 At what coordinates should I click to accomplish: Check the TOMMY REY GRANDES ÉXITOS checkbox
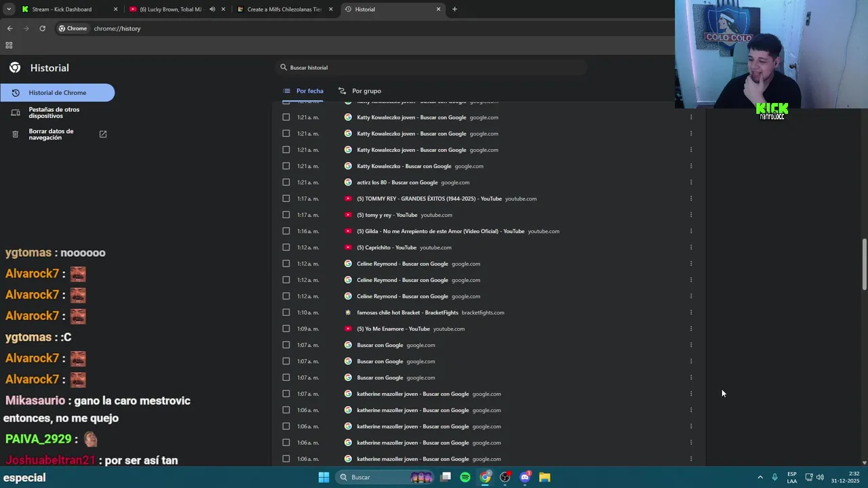click(x=286, y=199)
